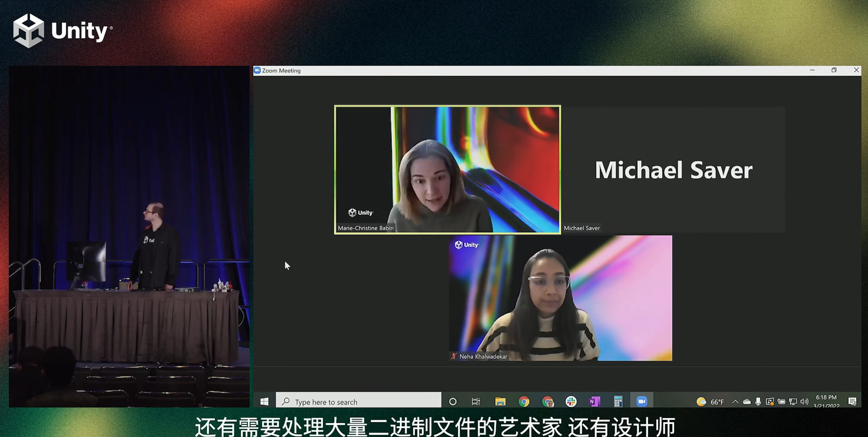This screenshot has height=437, width=868.
Task: Expand the hidden system tray icons chevron
Action: click(x=735, y=401)
